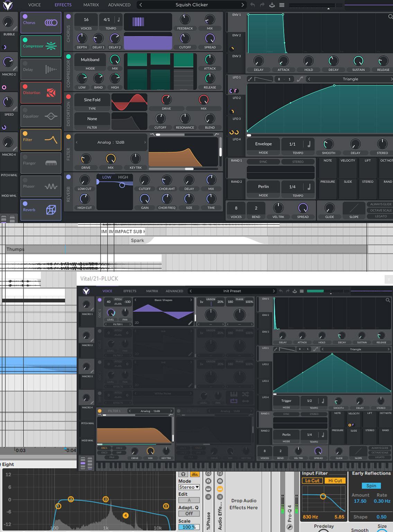Go to previous preset before Squish Clicker
This screenshot has width=393, height=532.
tap(141, 5)
